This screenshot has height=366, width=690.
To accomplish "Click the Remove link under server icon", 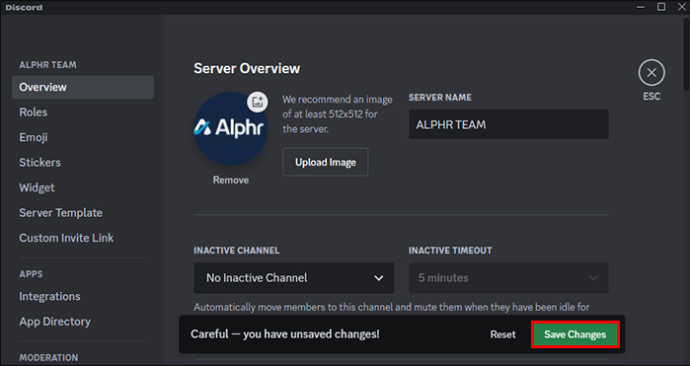I will point(231,180).
